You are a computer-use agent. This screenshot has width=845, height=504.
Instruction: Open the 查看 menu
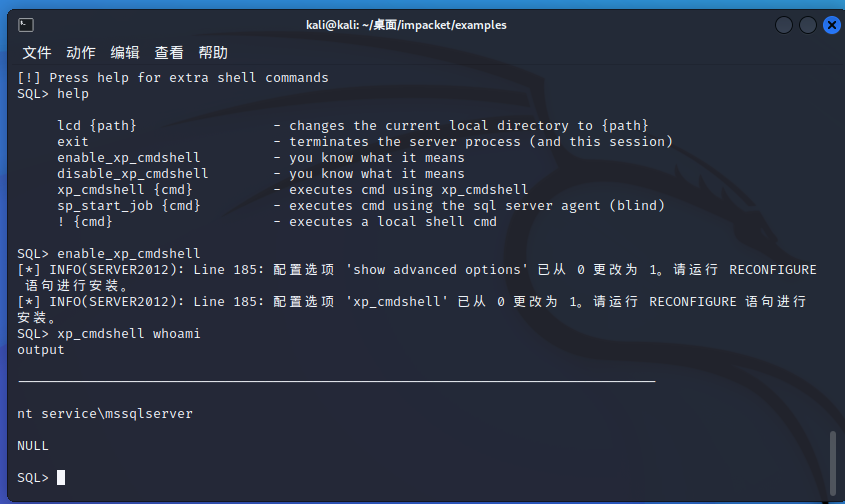coord(169,53)
